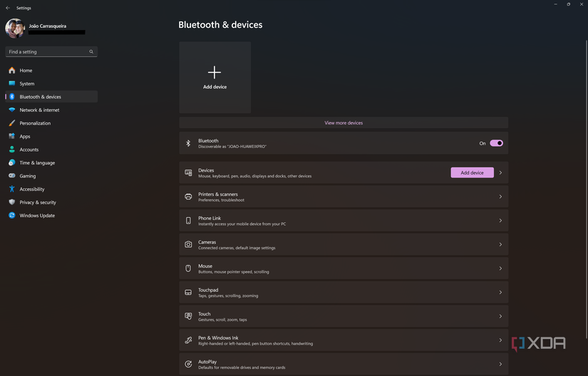
Task: Click the Apps grid icon
Action: [12, 136]
